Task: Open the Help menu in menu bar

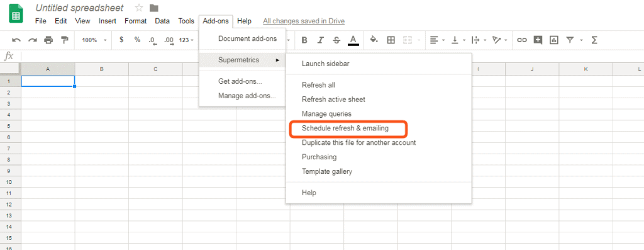Action: coord(245,21)
